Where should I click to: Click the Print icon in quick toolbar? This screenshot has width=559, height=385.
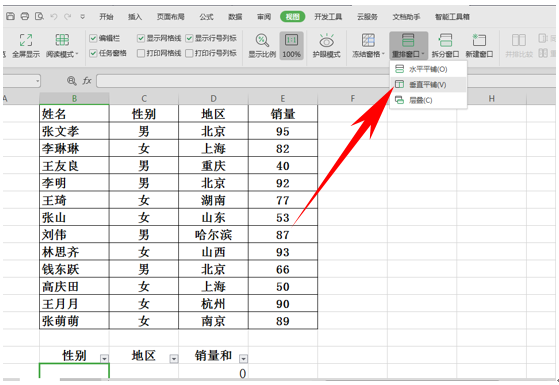pyautogui.click(x=25, y=16)
